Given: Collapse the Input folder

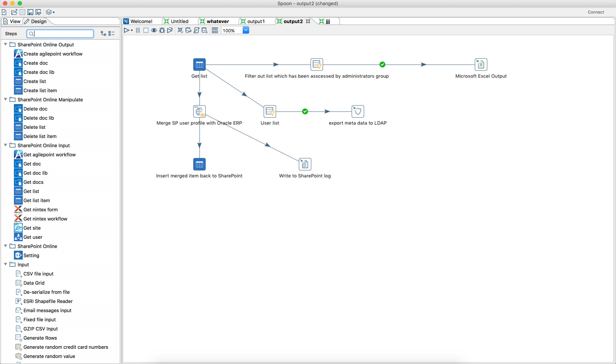Looking at the screenshot, I should [5, 264].
